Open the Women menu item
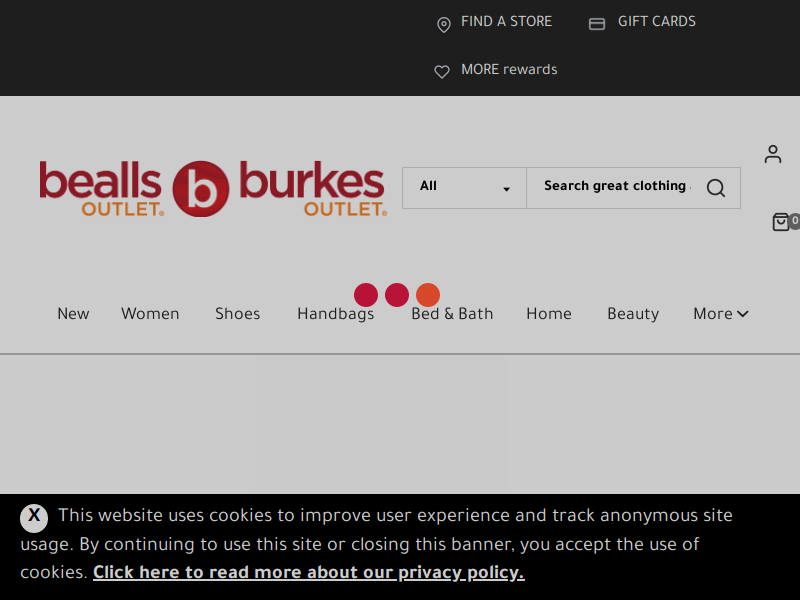800x600 pixels. [x=150, y=313]
